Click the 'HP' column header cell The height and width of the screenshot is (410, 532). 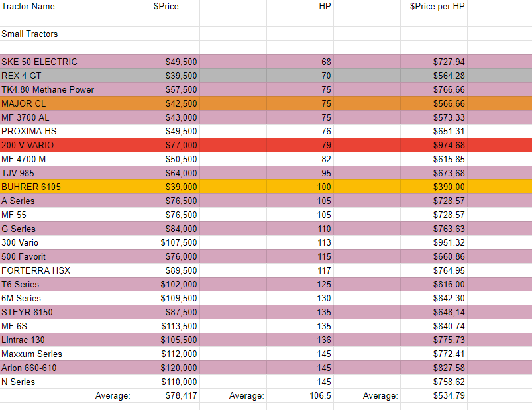pyautogui.click(x=300, y=7)
